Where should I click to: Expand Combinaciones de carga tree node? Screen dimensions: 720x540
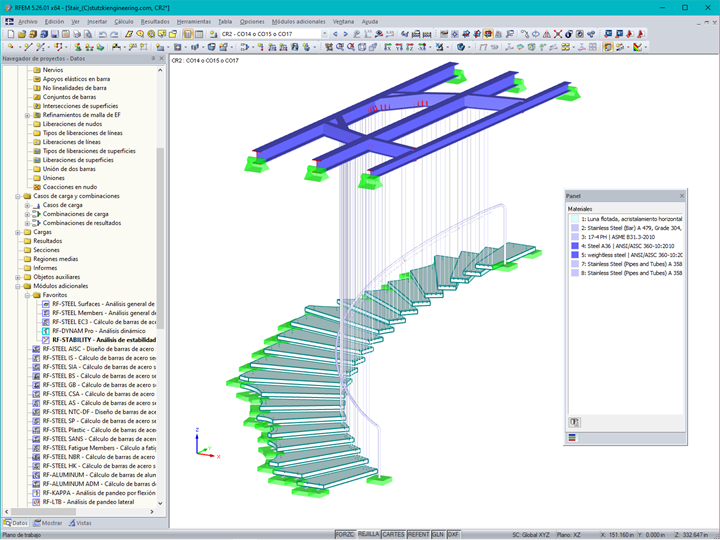(27, 214)
